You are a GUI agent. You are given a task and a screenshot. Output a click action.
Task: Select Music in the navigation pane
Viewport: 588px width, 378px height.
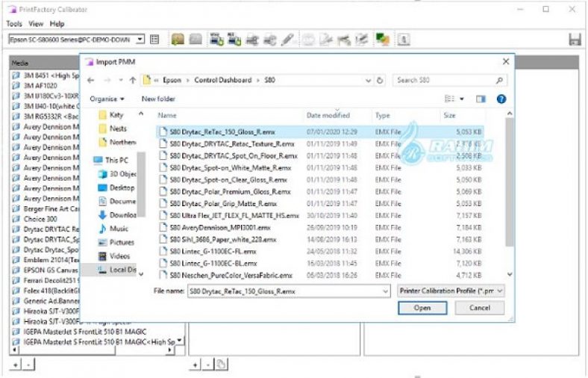(113, 229)
